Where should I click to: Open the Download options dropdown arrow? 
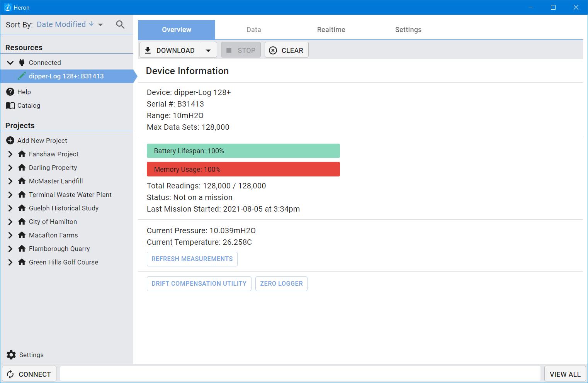pos(208,50)
